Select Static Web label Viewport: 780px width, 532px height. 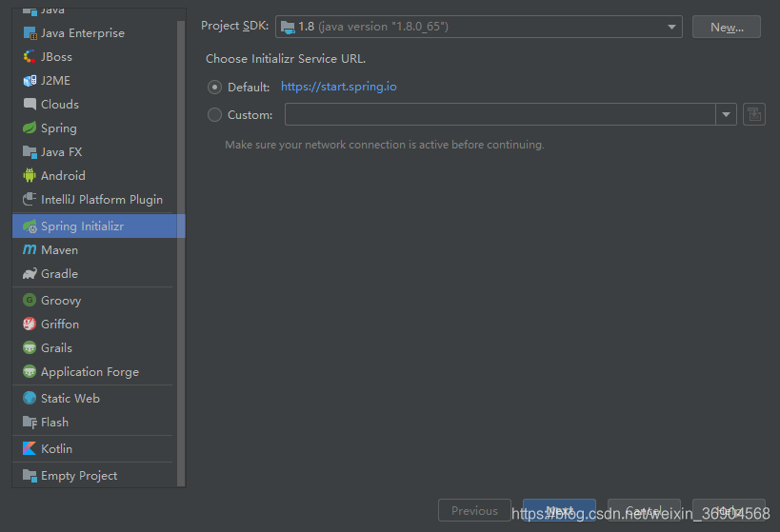click(70, 399)
